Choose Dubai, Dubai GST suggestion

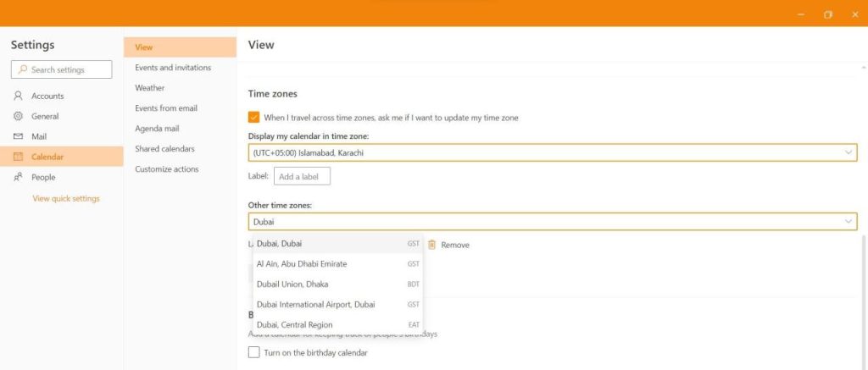pos(337,243)
